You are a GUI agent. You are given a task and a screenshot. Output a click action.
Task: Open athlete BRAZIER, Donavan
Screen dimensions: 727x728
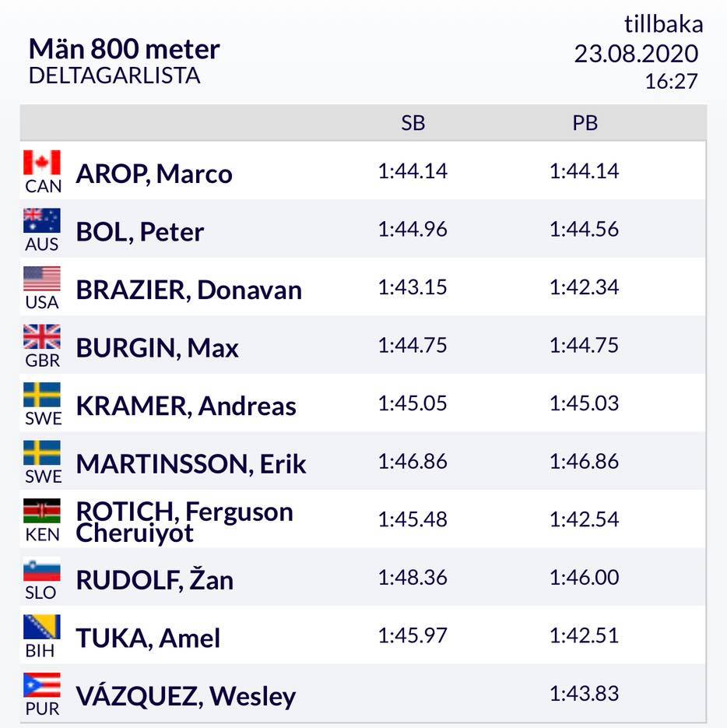tap(188, 290)
